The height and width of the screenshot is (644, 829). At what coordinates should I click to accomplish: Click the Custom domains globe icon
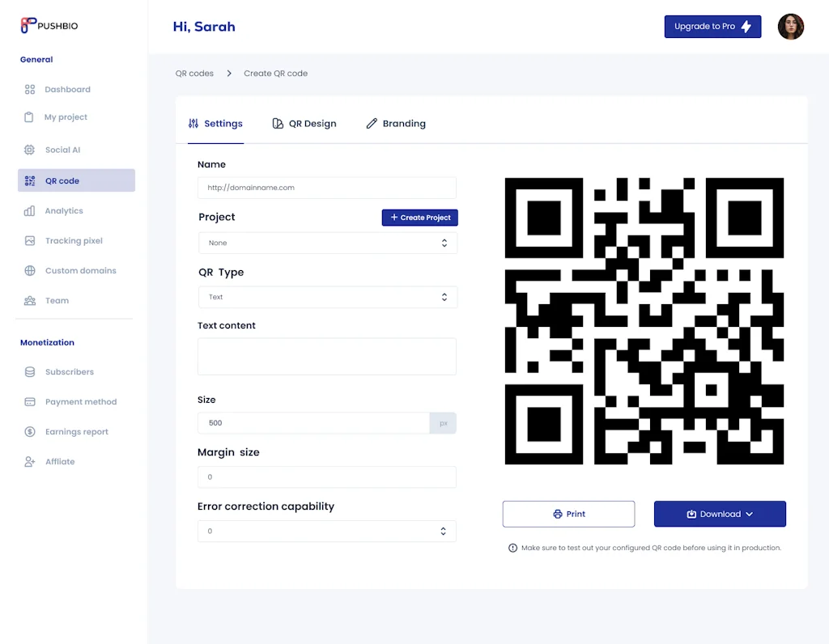point(30,271)
